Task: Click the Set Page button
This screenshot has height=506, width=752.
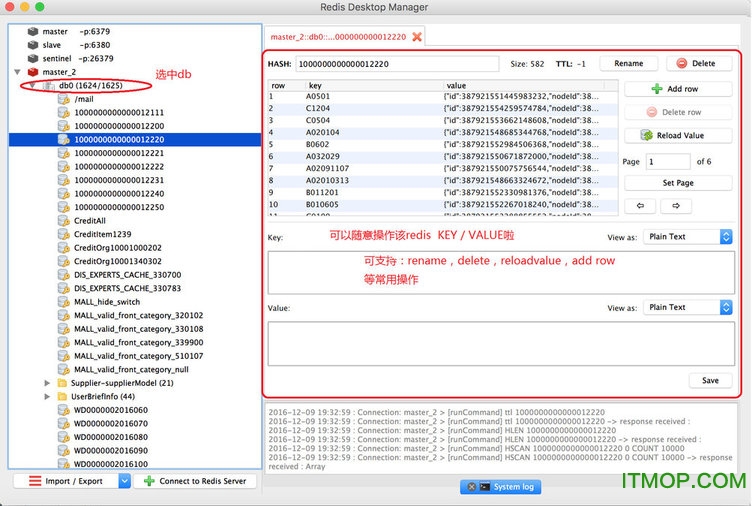Action: (678, 183)
